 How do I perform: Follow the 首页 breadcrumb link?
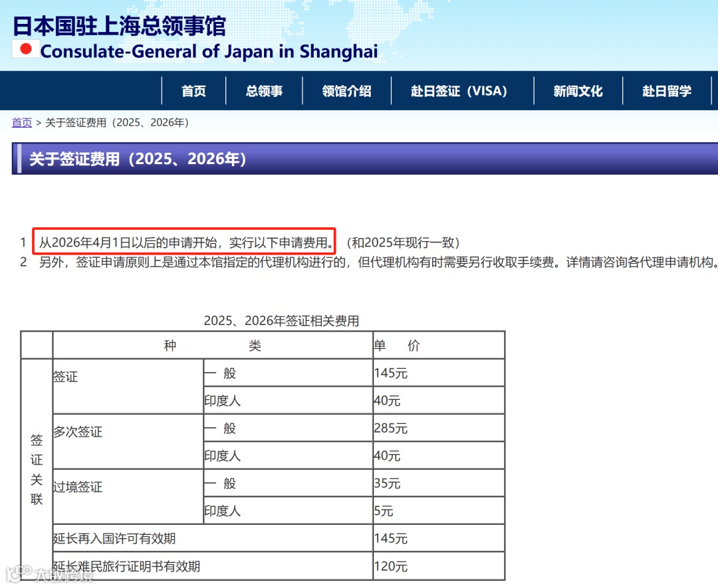[x=21, y=123]
